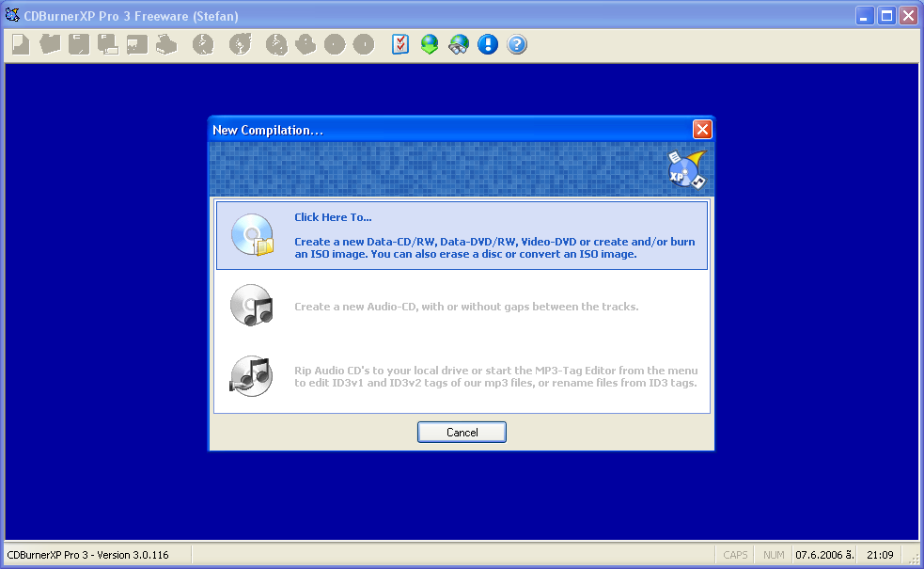Click the grayed-out printer toolbar icon
The width and height of the screenshot is (924, 569).
point(166,44)
